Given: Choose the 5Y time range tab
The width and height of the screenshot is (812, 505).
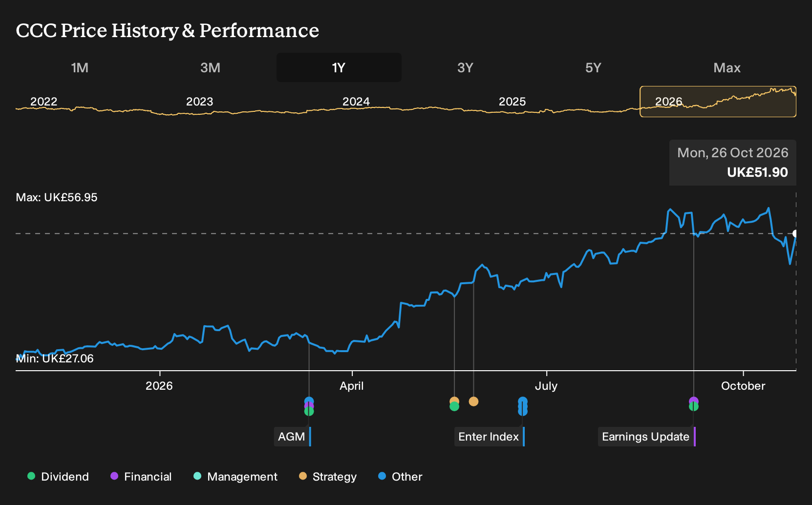Looking at the screenshot, I should (593, 67).
